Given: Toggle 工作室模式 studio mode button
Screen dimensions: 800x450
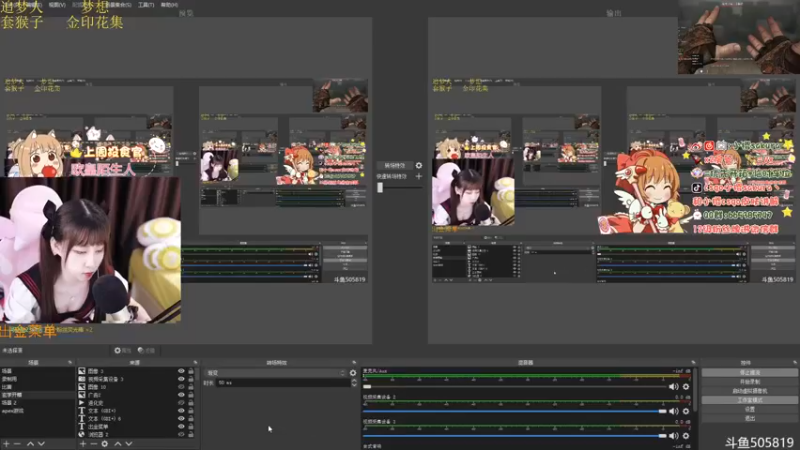Looking at the screenshot, I should [x=749, y=400].
